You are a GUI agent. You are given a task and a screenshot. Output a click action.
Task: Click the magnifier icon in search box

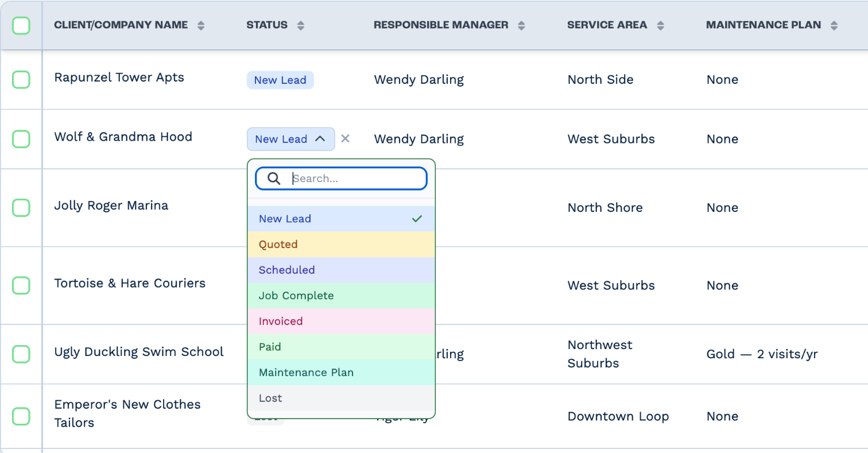274,179
